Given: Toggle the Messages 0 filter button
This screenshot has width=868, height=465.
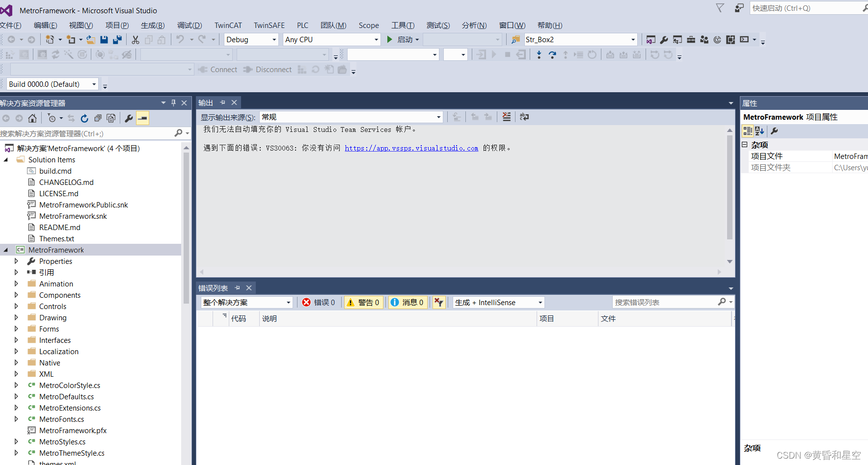Looking at the screenshot, I should (407, 303).
